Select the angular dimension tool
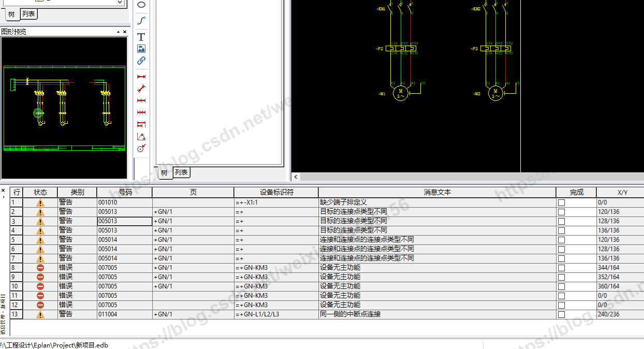Viewport: 644px width, 349px height. coord(141,137)
